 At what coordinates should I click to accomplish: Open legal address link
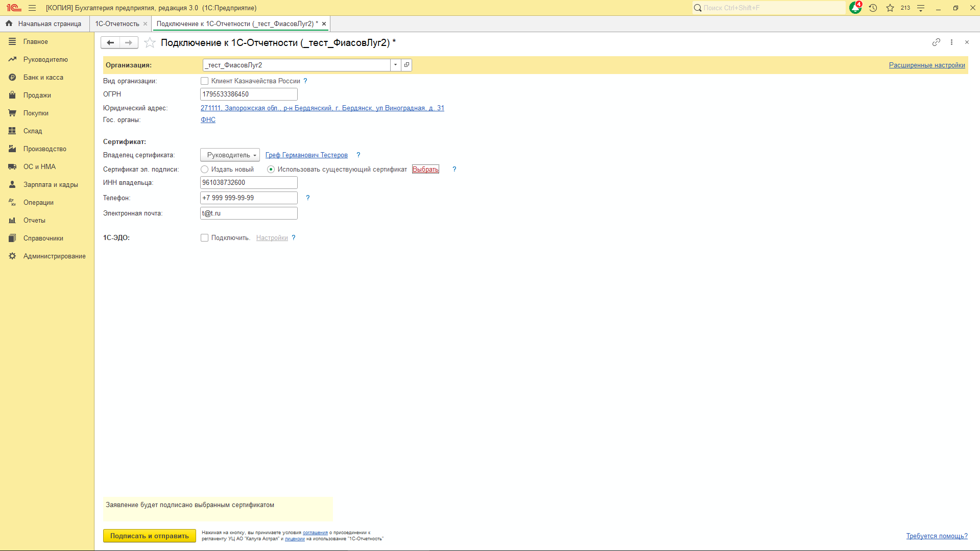pos(322,108)
